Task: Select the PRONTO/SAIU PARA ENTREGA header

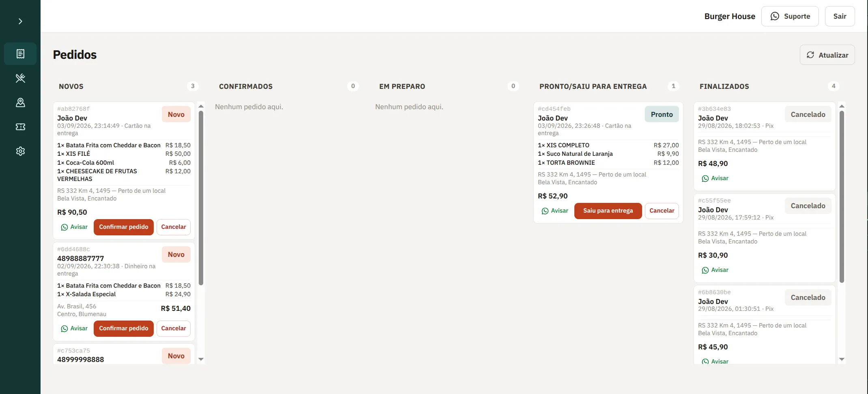Action: (593, 86)
